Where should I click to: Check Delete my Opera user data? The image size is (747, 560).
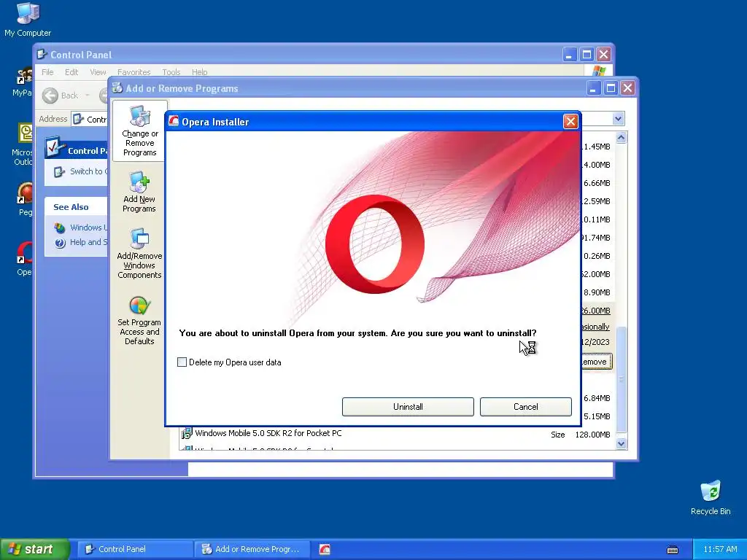182,362
